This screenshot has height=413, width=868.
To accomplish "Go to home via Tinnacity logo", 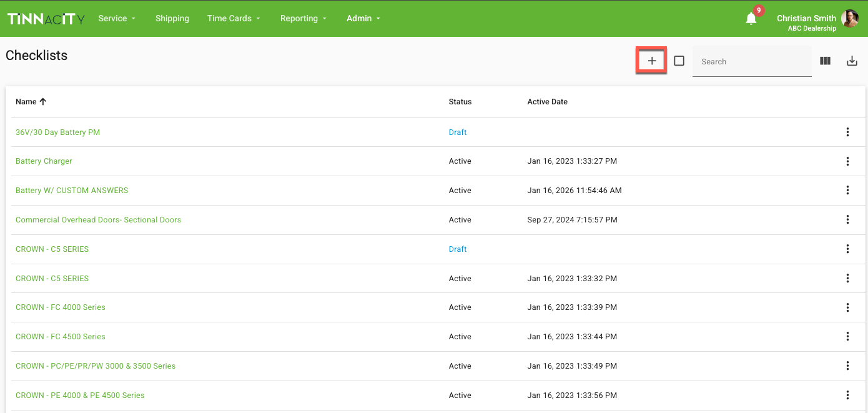I will coord(46,19).
